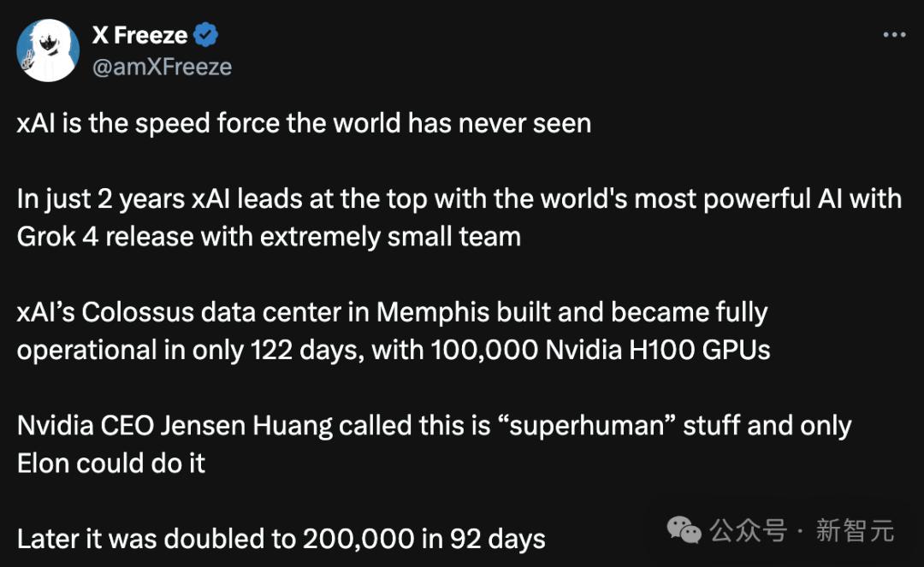Open the X Freeze display name

[139, 35]
